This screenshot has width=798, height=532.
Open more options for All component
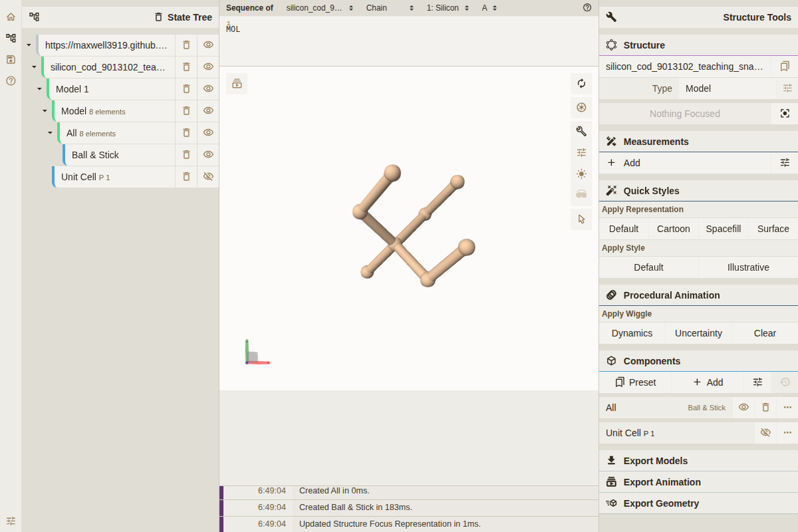tap(787, 407)
